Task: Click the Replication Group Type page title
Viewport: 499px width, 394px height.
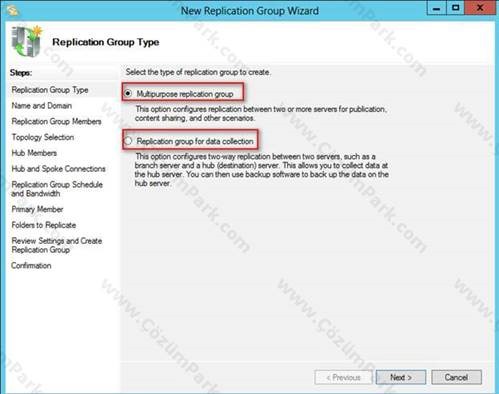Action: tap(106, 42)
